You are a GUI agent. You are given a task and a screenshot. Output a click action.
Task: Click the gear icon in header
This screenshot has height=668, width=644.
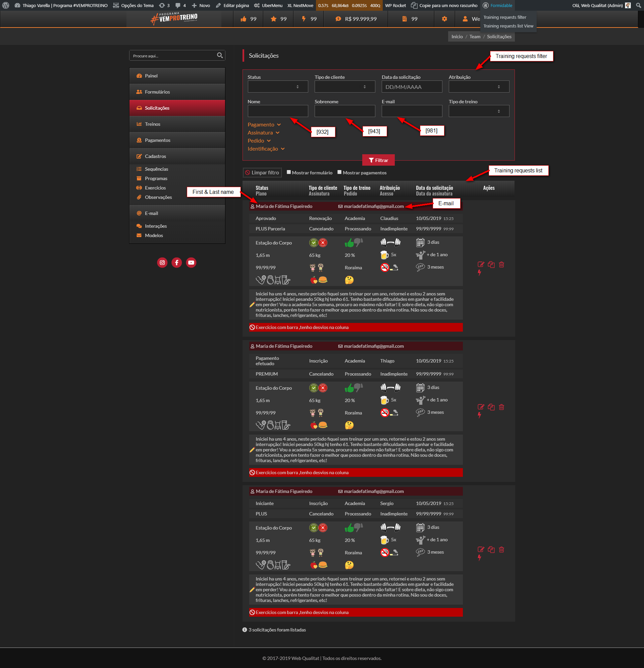pyautogui.click(x=444, y=19)
